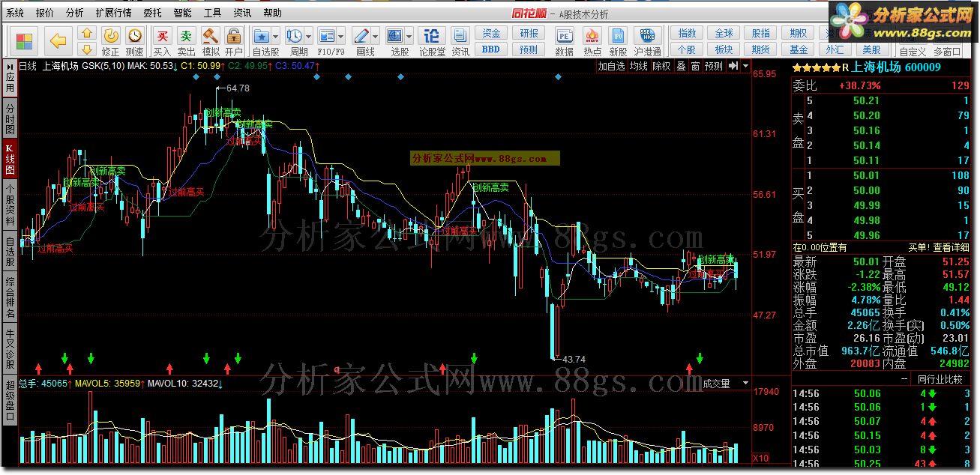Open the 工具 menu
The height and width of the screenshot is (475, 980).
(213, 13)
